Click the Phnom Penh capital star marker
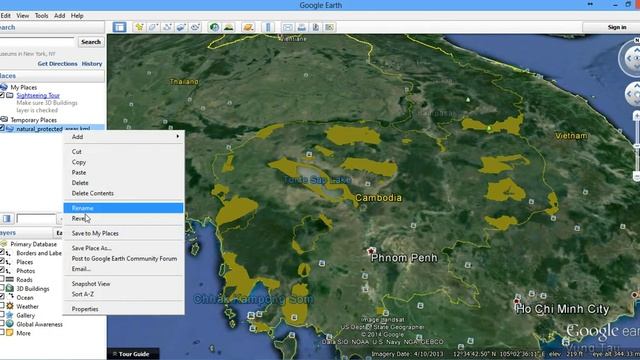640x360 pixels. 371,251
